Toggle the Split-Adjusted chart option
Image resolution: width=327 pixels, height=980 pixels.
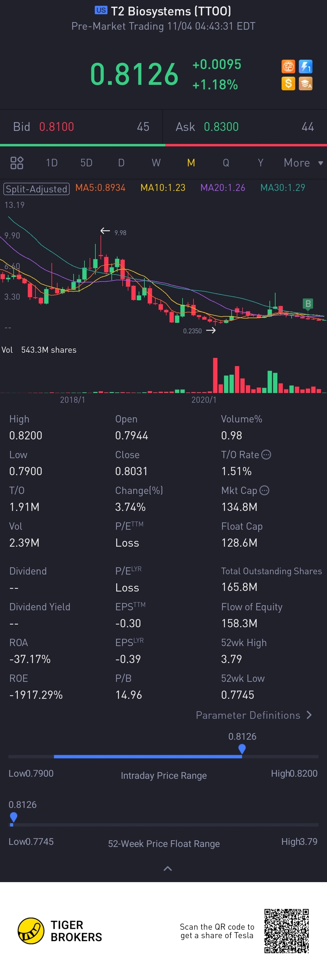pos(37,189)
